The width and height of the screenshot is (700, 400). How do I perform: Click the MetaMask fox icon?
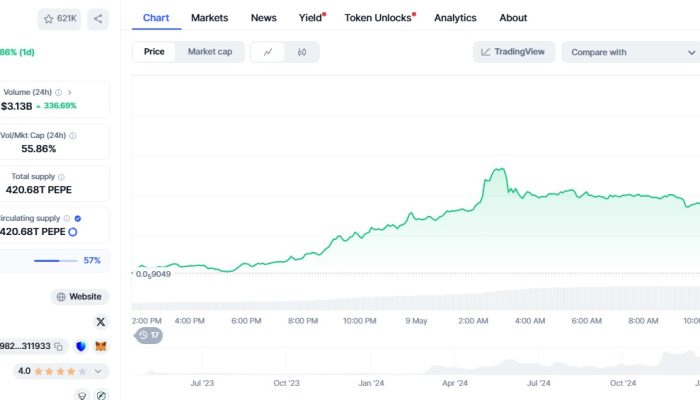pyautogui.click(x=101, y=346)
